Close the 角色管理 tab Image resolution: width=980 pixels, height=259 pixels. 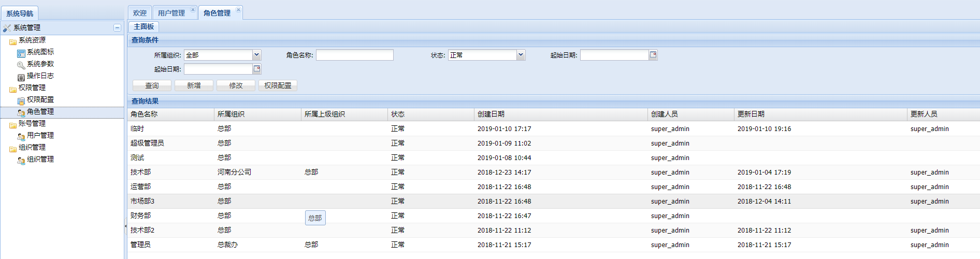(x=238, y=9)
